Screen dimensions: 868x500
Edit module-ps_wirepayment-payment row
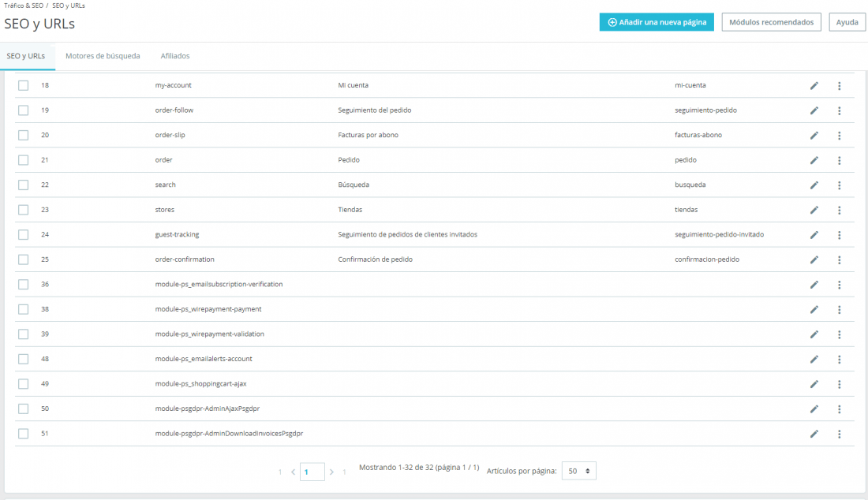coord(814,310)
